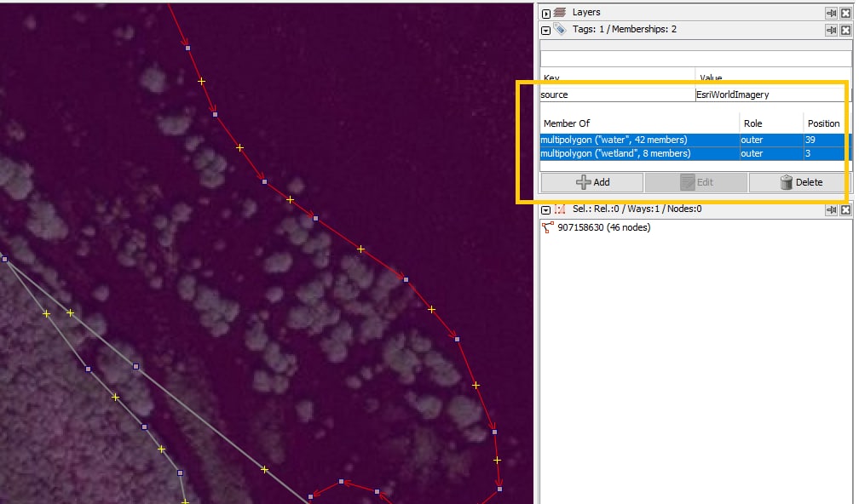The image size is (859, 504).
Task: Click position 3 cell
Action: [827, 154]
